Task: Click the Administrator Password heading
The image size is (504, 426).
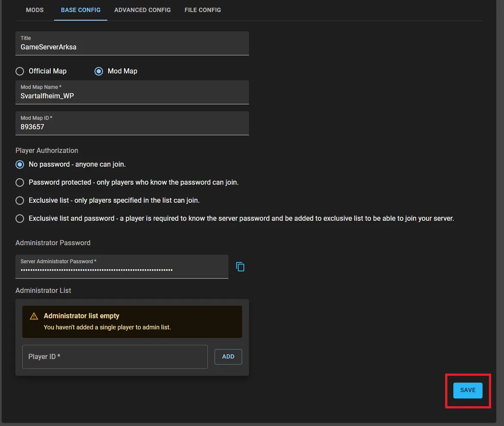Action: tap(53, 243)
